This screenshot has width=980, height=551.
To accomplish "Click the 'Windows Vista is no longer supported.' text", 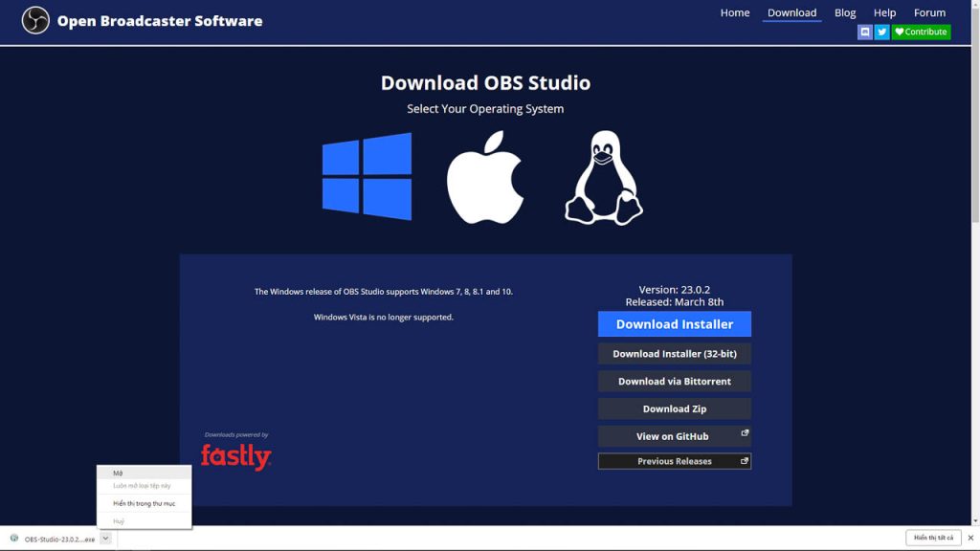I will tap(383, 318).
